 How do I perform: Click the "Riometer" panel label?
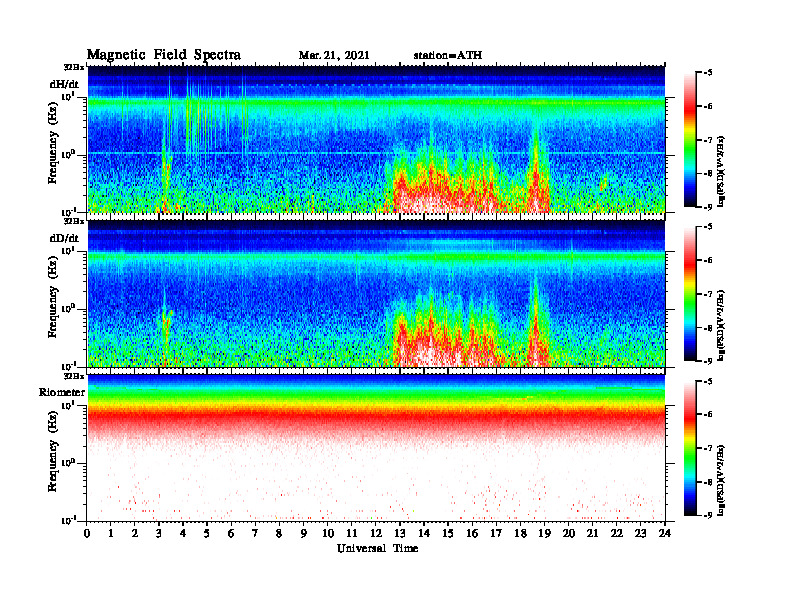click(x=62, y=392)
